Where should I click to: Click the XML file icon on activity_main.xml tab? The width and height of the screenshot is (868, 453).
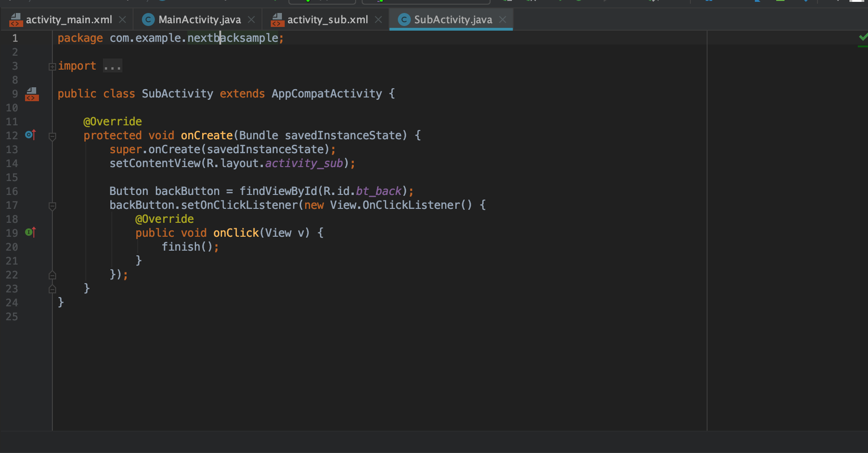pyautogui.click(x=15, y=19)
